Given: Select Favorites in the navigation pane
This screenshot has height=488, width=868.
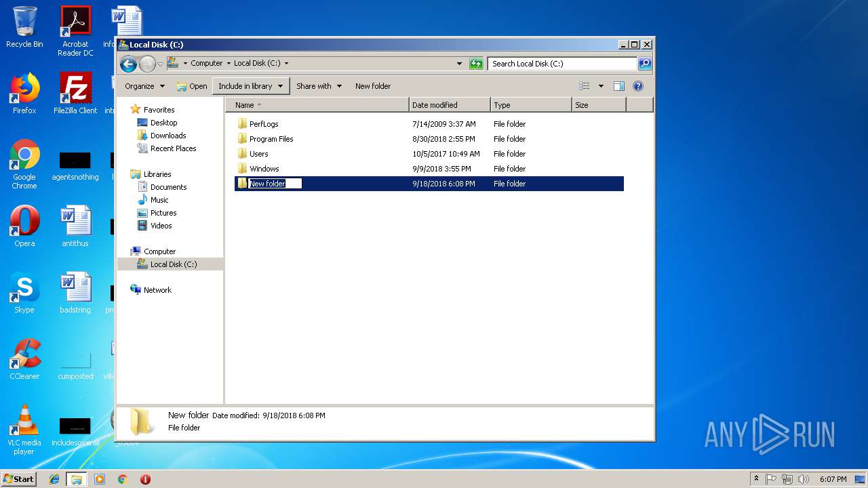Looking at the screenshot, I should point(159,110).
